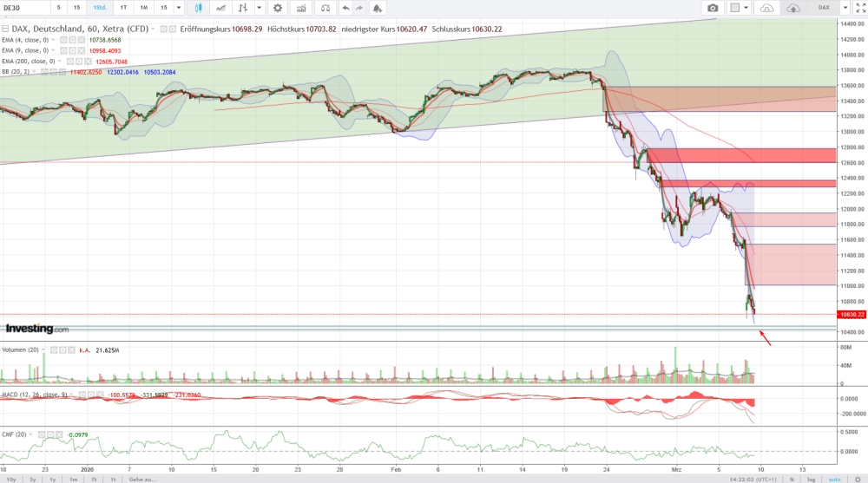Toggle visibility of DAX main series
868x483 pixels.
[x=164, y=29]
